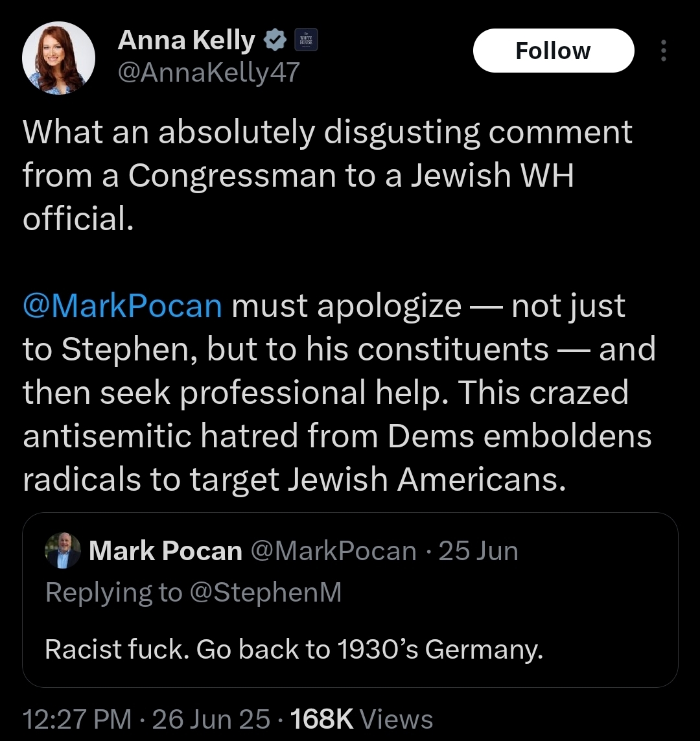Click the White House affiliation badge
The image size is (700, 741).
click(x=306, y=40)
